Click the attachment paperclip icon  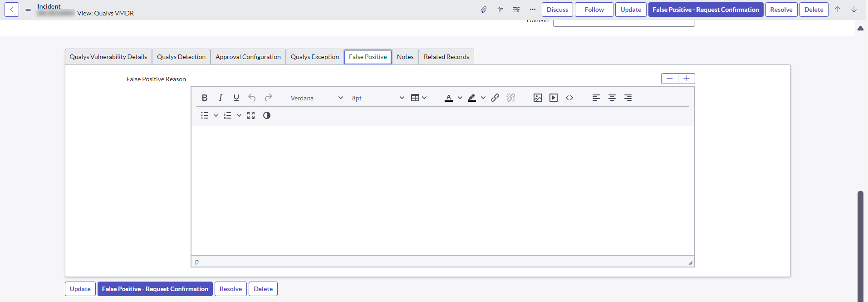(484, 10)
